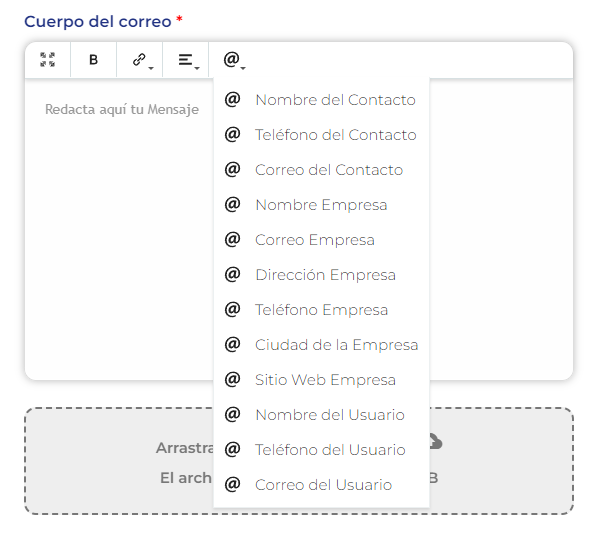Toggle fullscreen editor mode icon
Screen dimensions: 599x536
(x=48, y=60)
